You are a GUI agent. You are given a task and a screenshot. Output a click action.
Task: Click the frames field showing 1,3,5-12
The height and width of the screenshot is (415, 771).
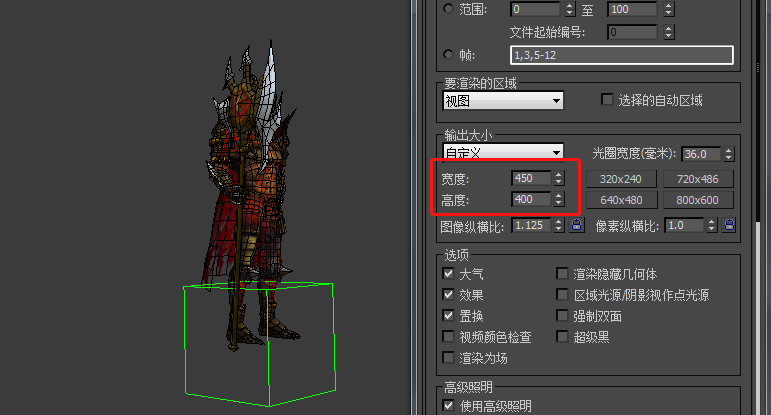(621, 55)
